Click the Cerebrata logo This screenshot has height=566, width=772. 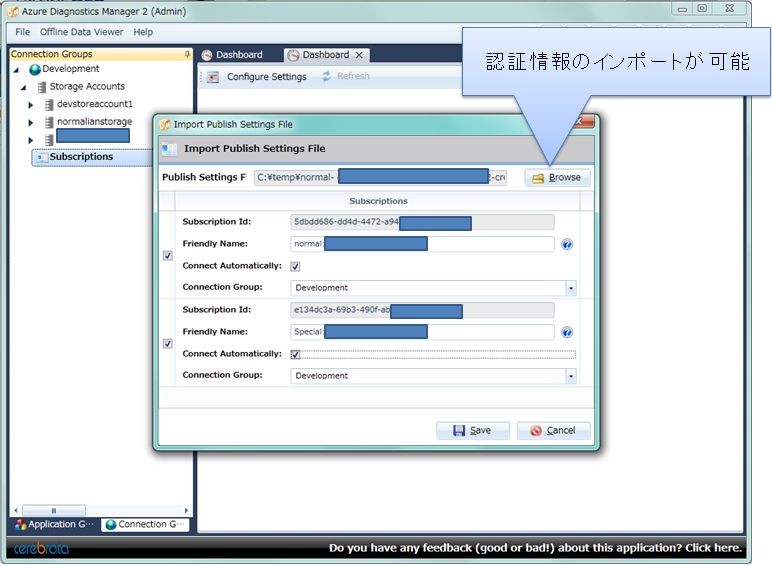pyautogui.click(x=41, y=548)
